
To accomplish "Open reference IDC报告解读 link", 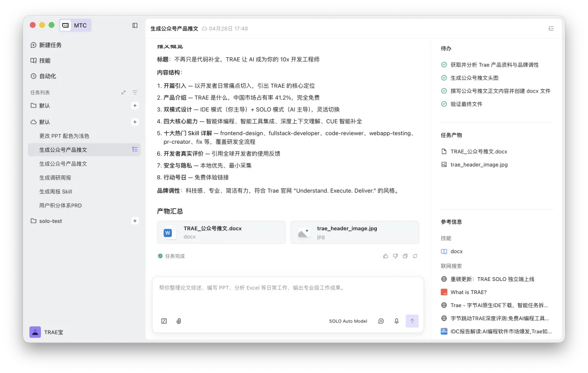I will pyautogui.click(x=497, y=332).
